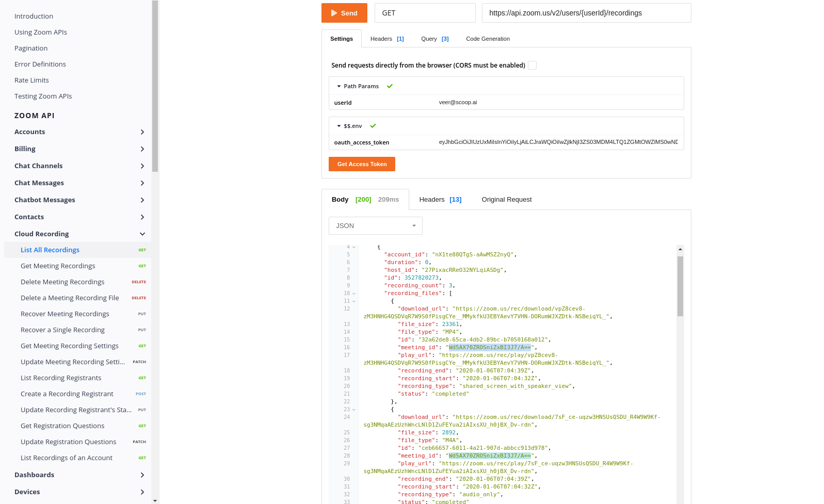
Task: Expand the Chatbot Messages chevron
Action: (x=142, y=200)
